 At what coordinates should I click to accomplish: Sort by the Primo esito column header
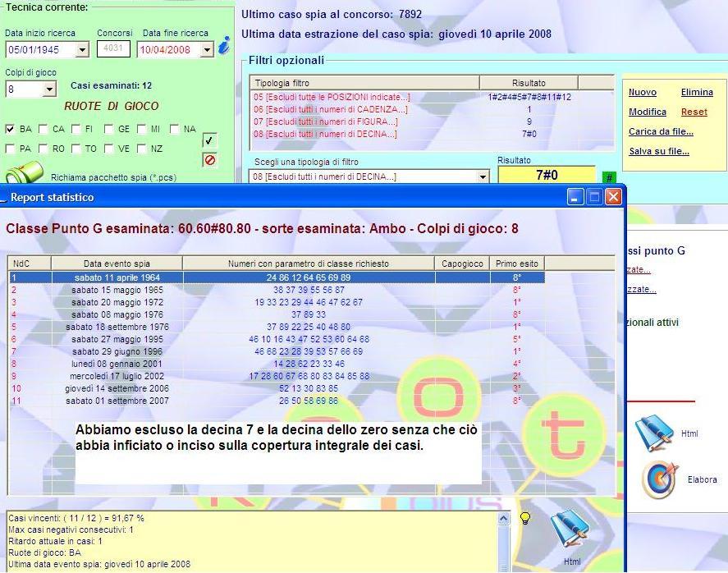(x=517, y=264)
